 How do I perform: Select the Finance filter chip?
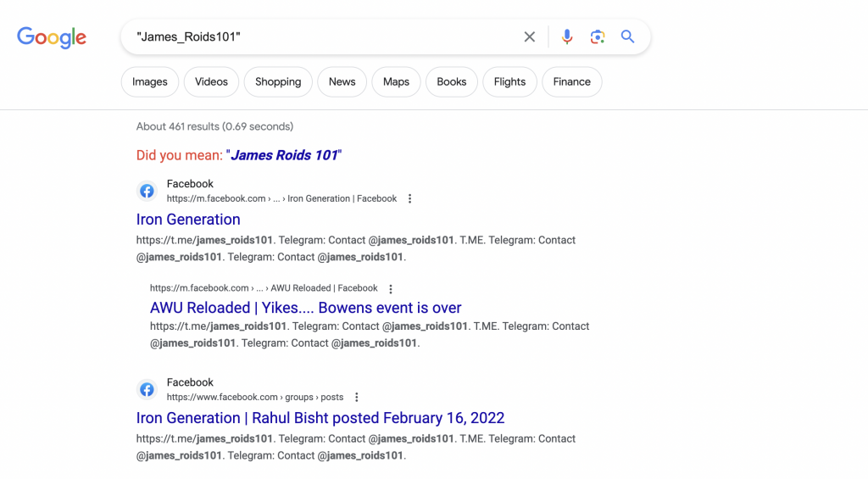(x=572, y=82)
